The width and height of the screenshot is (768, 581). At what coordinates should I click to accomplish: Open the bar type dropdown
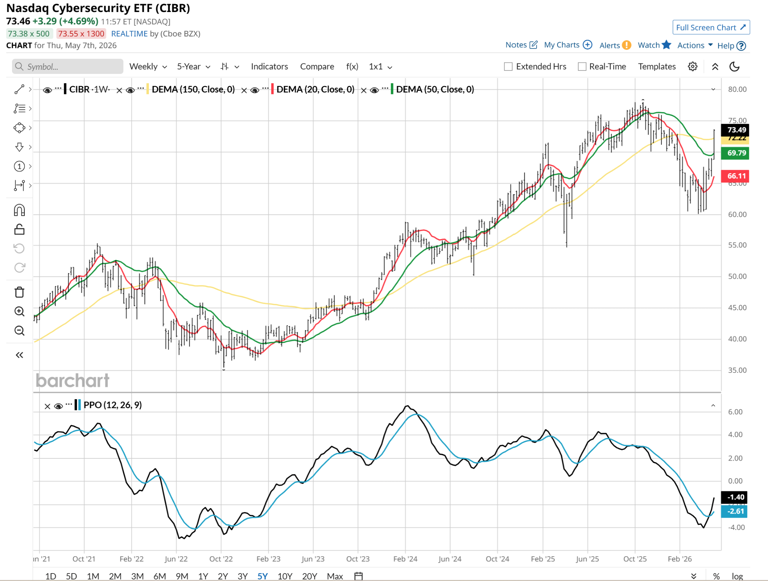pos(230,67)
